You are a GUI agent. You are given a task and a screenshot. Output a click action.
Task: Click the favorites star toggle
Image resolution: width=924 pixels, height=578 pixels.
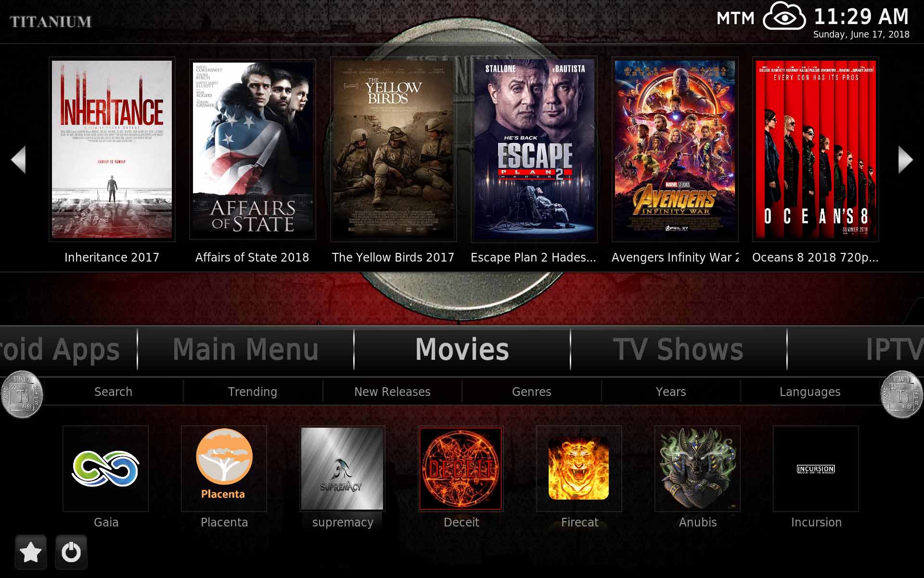click(30, 552)
